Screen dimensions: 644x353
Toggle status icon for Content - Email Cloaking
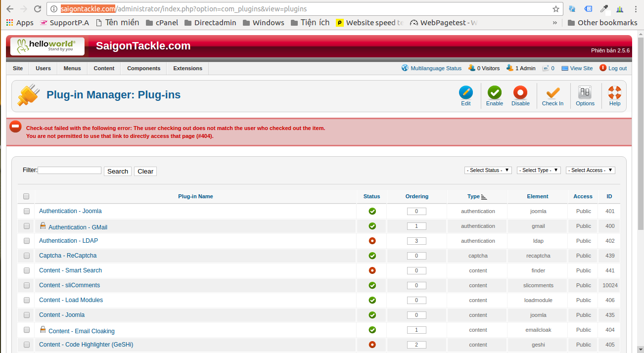click(372, 330)
